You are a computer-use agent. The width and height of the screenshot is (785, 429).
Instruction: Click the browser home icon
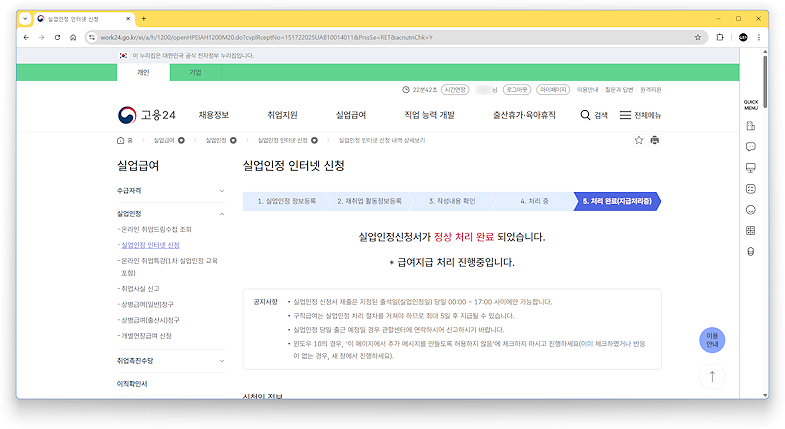pos(73,38)
